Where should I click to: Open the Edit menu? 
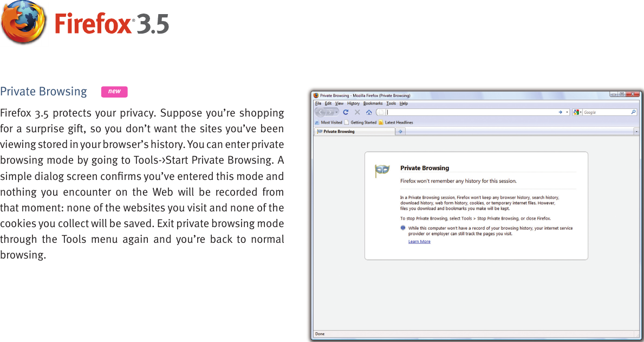coord(328,104)
